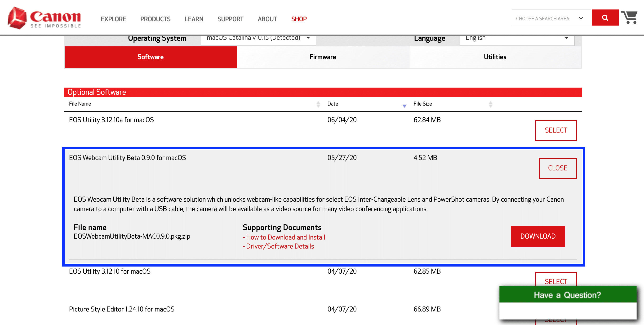
Task: Click EOS Webcam Utility Beta 0.9.0 row title
Action: 127,158
